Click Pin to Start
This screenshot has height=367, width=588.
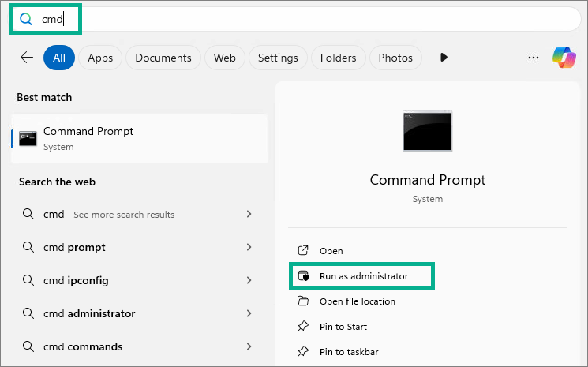click(343, 327)
